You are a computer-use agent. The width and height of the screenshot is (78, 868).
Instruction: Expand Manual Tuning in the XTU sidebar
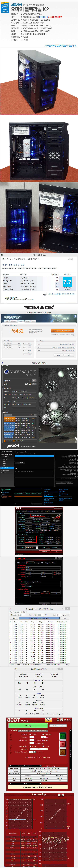[x=6, y=457]
